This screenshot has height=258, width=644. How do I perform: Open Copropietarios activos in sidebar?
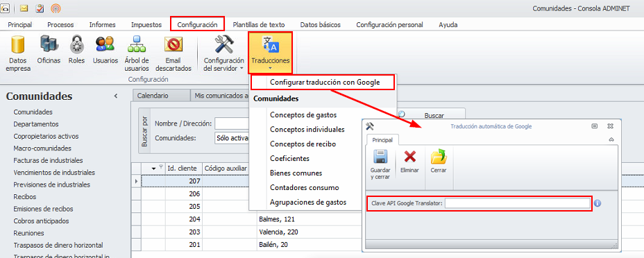pyautogui.click(x=46, y=136)
